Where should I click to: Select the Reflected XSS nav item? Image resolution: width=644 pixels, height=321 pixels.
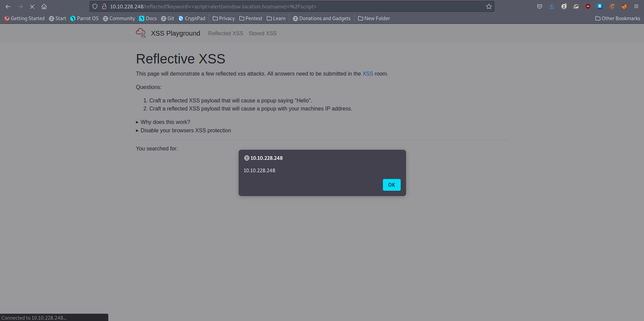point(226,33)
